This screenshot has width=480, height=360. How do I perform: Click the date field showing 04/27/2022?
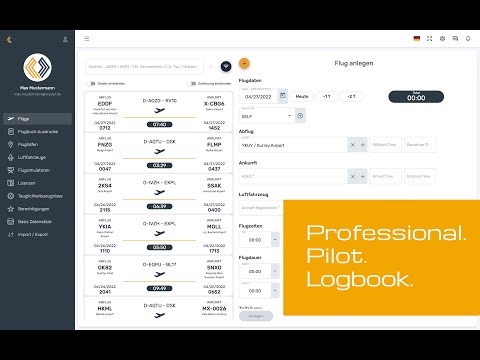[258, 96]
